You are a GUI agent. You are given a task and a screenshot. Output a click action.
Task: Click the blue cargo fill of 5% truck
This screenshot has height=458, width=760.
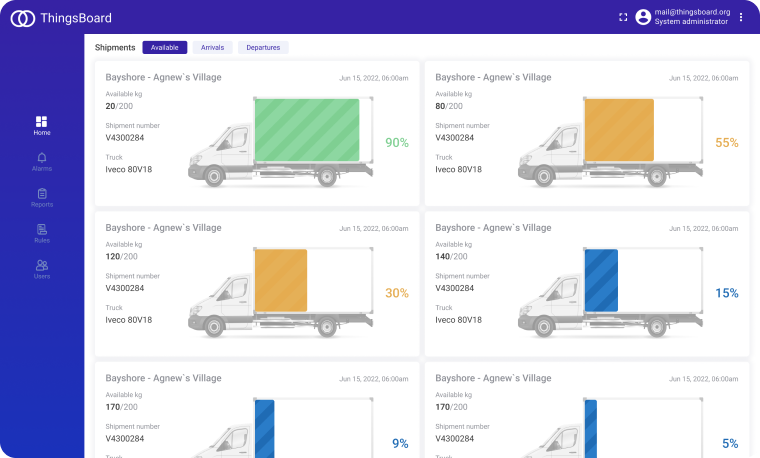pyautogui.click(x=590, y=428)
